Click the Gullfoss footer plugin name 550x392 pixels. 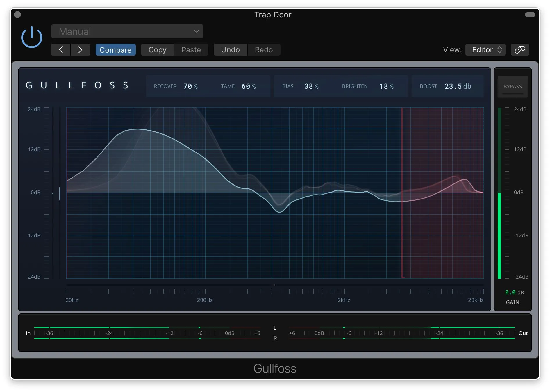click(x=275, y=368)
